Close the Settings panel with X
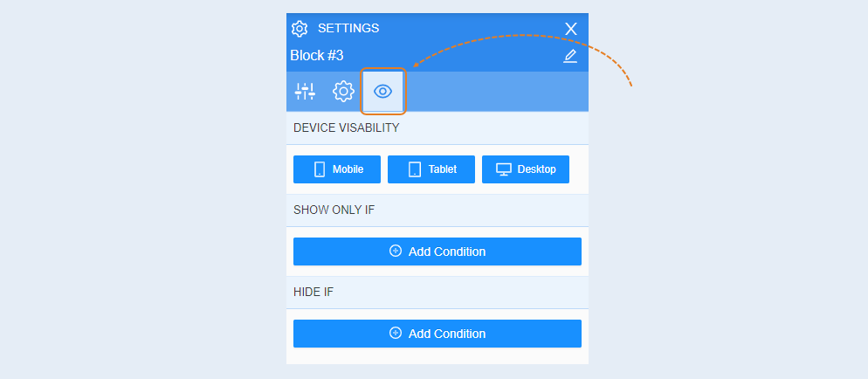Image resolution: width=868 pixels, height=379 pixels. (571, 29)
